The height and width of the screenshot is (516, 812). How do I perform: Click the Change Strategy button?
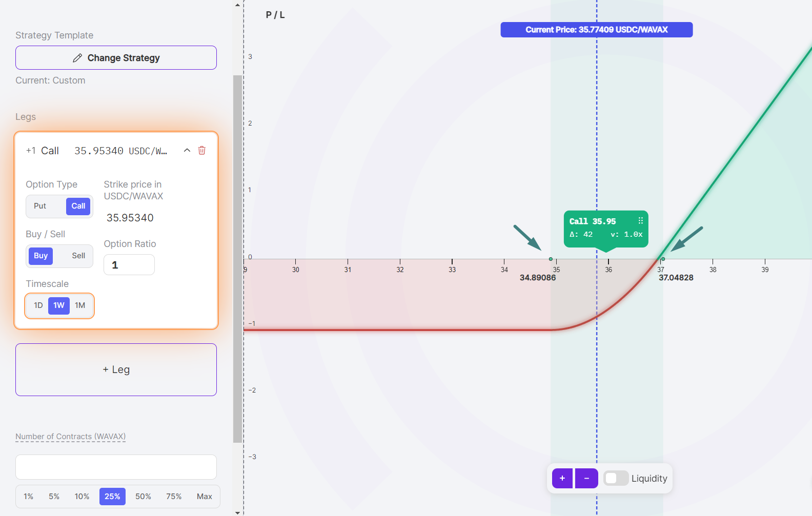click(116, 58)
